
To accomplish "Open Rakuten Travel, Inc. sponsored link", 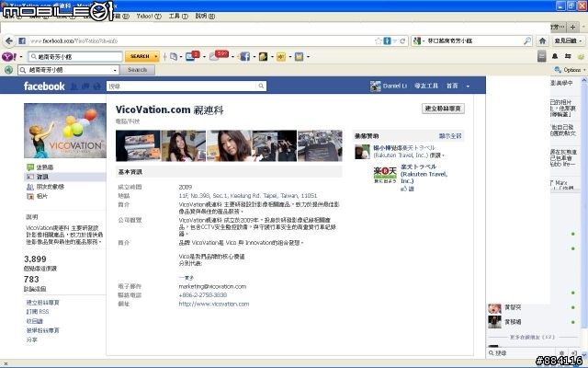I will 424,174.
